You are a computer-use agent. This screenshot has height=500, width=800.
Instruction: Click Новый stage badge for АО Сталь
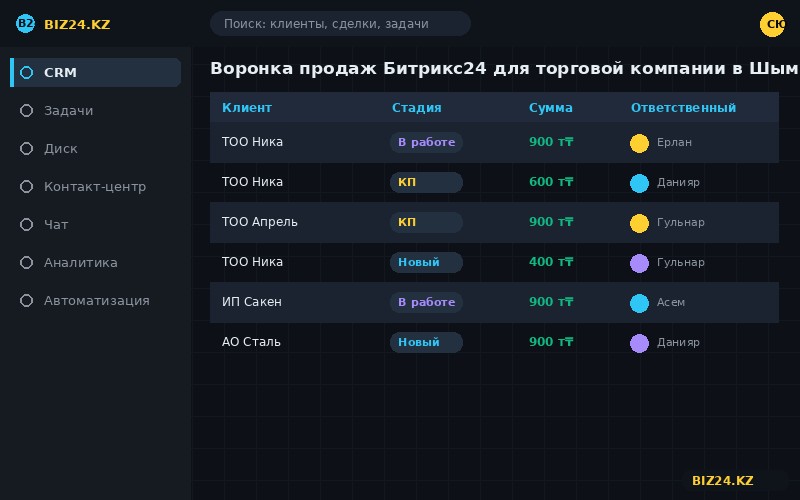[x=427, y=342]
